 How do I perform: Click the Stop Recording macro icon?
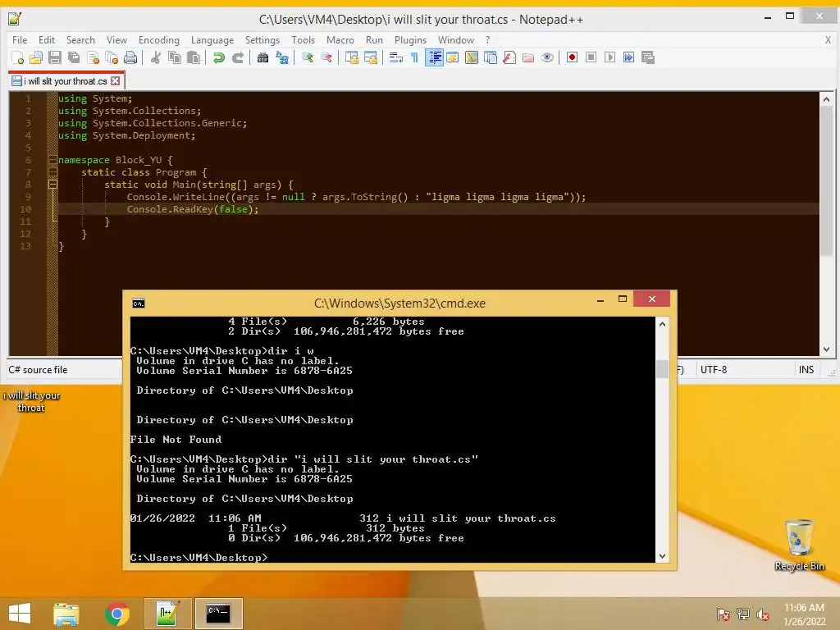pos(591,57)
